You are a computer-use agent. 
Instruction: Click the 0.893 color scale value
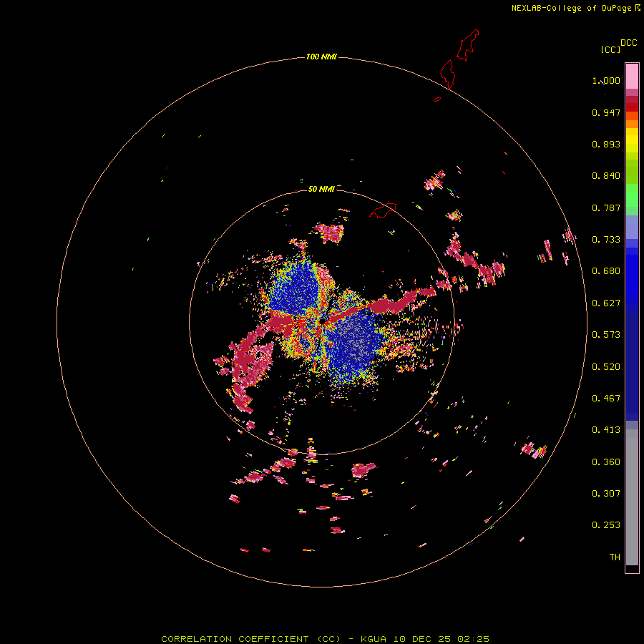point(606,144)
